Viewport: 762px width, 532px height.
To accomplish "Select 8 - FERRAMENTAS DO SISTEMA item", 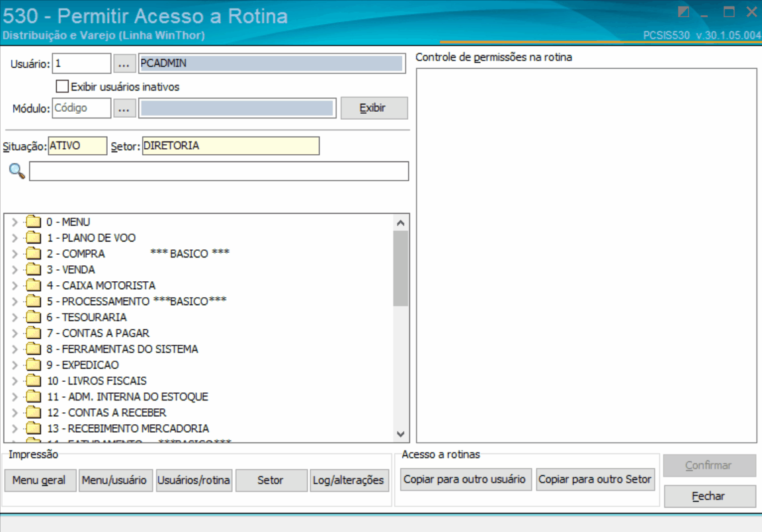I will point(122,349).
